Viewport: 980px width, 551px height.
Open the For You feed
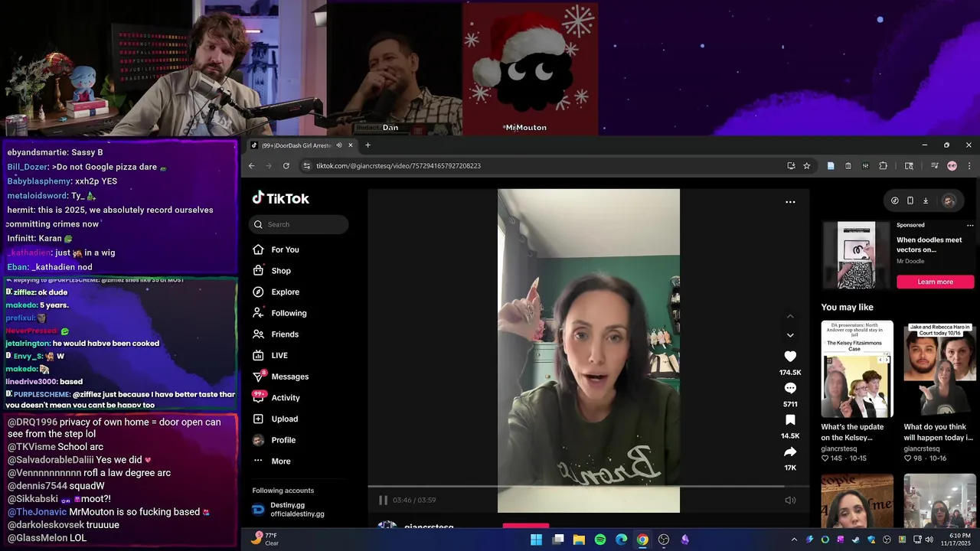(x=276, y=249)
